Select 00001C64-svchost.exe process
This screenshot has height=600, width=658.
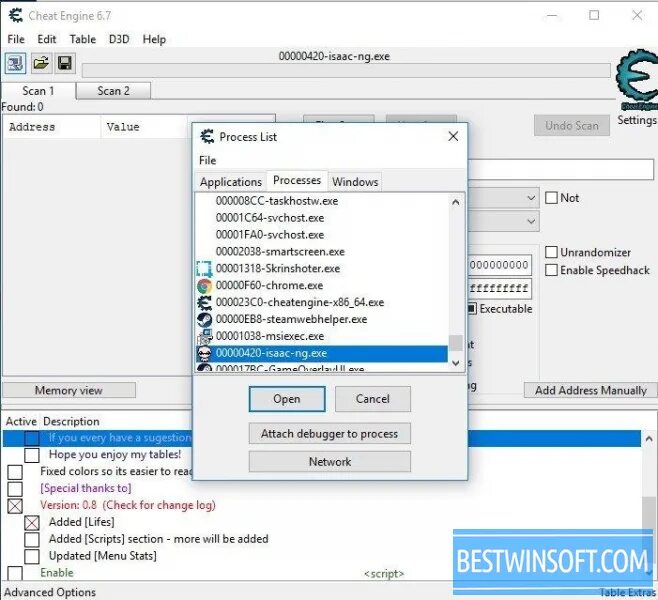pyautogui.click(x=322, y=218)
